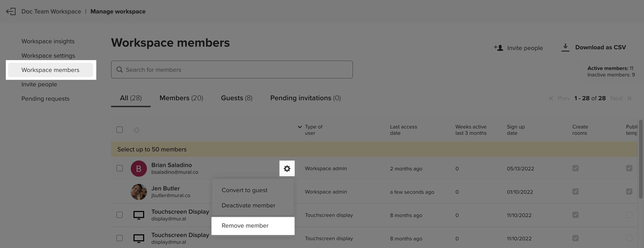Click Jen Butler's profile avatar
The height and width of the screenshot is (248, 644).
click(x=139, y=192)
